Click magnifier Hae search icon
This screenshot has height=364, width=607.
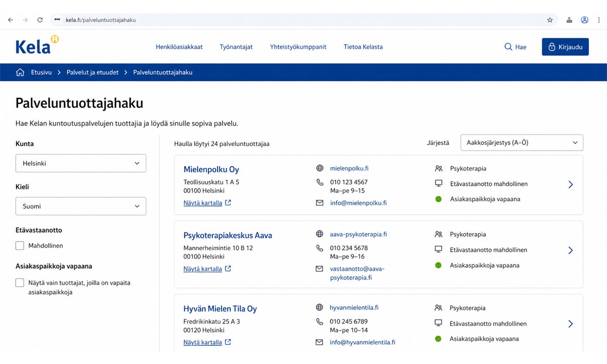[x=508, y=47]
